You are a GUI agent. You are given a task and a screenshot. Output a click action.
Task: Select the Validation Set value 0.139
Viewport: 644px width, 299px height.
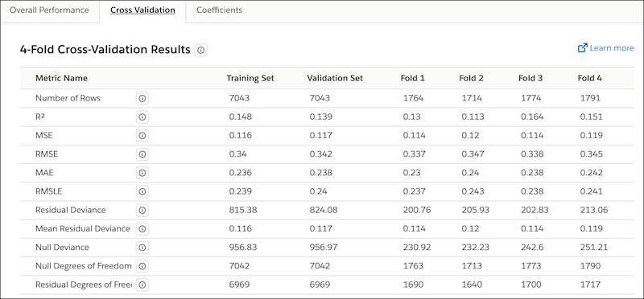[321, 117]
